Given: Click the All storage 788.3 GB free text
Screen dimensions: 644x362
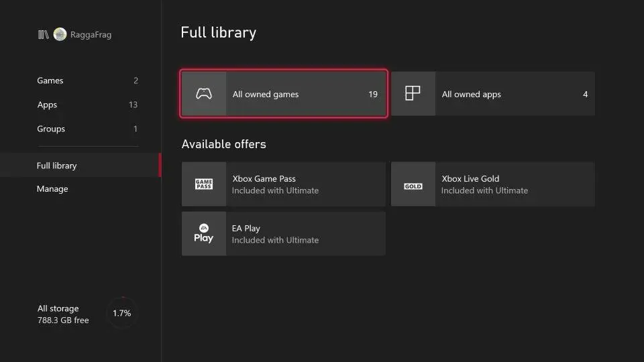Looking at the screenshot, I should point(63,314).
